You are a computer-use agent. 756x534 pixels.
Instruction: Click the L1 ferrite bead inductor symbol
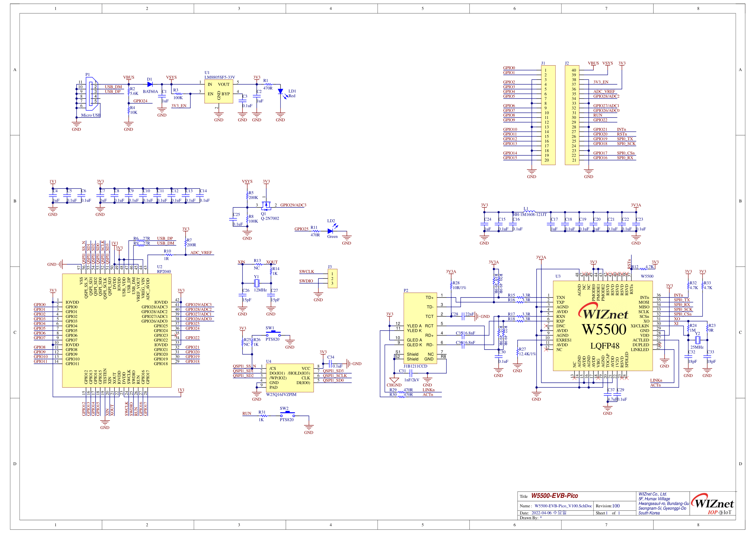(x=529, y=212)
